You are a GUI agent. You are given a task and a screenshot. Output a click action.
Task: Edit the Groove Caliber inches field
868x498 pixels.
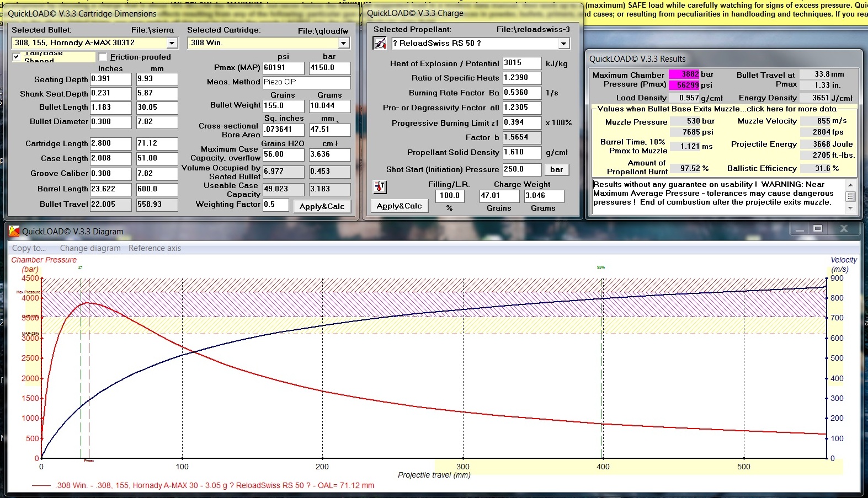111,173
